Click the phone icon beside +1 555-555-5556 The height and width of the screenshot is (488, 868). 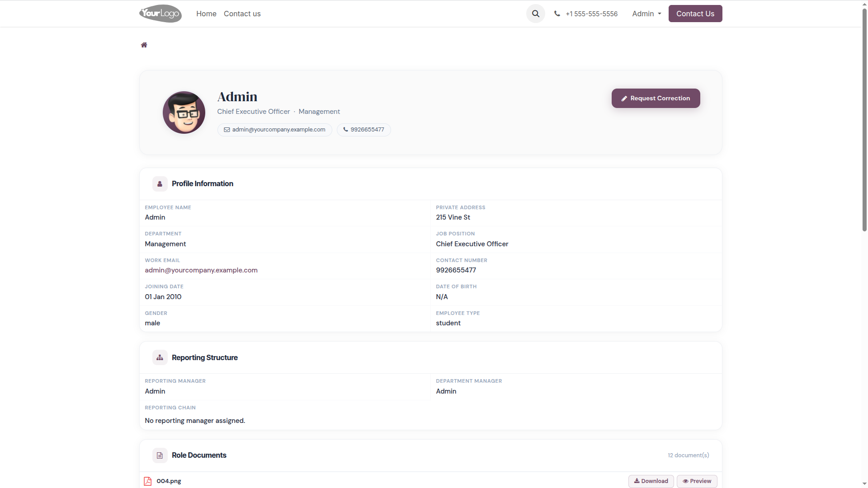pos(557,14)
